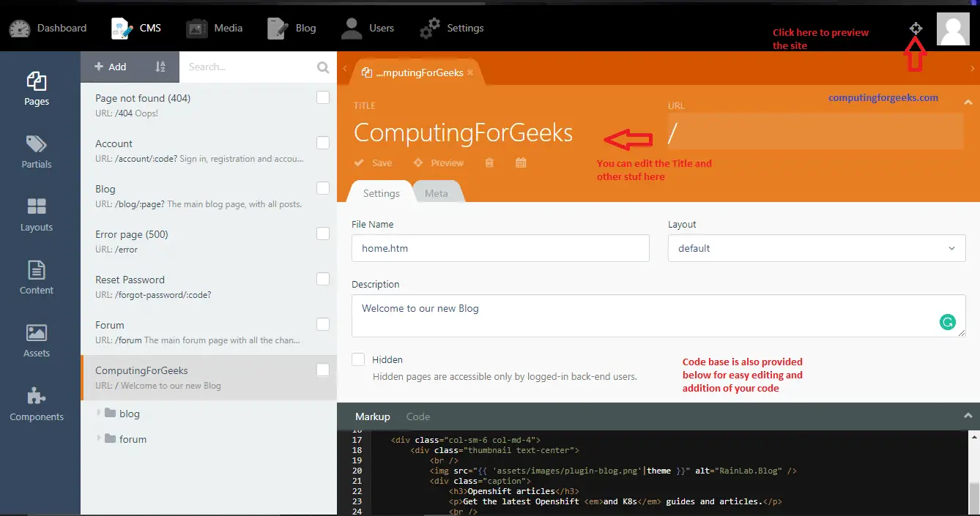Select the Page not found (404) checkbox
This screenshot has height=516, width=980.
(323, 97)
